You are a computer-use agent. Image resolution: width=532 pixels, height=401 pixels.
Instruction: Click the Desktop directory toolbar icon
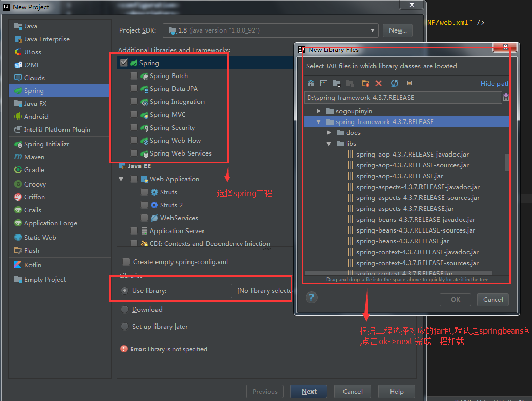(x=324, y=83)
